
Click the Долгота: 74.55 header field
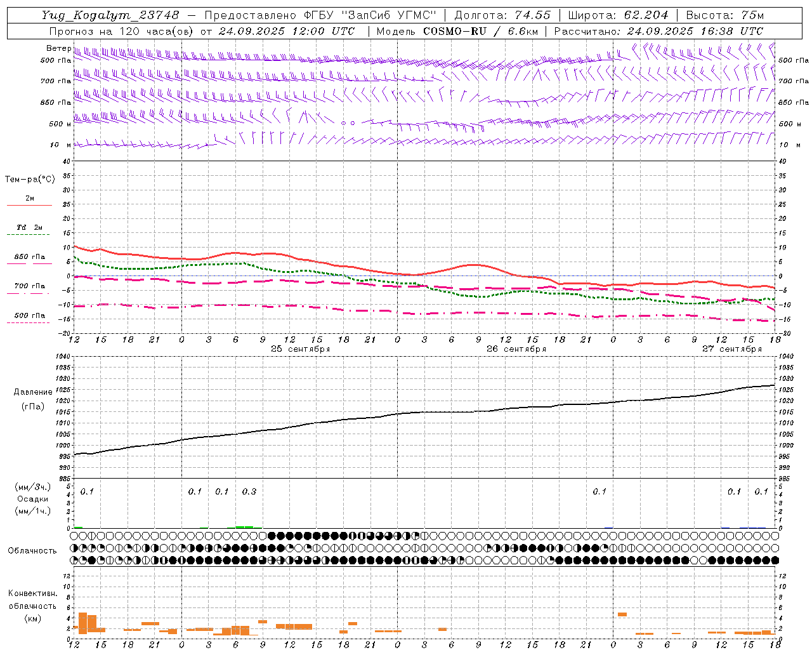502,15
